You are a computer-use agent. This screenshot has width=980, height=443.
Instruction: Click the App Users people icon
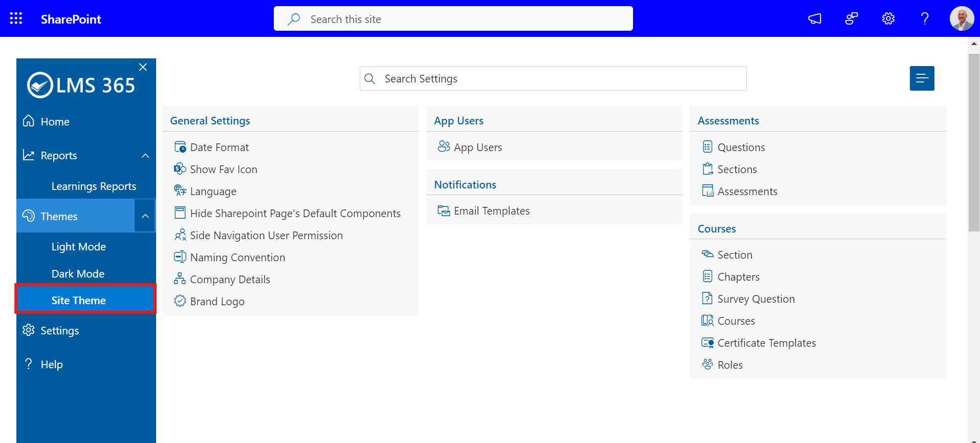click(444, 146)
